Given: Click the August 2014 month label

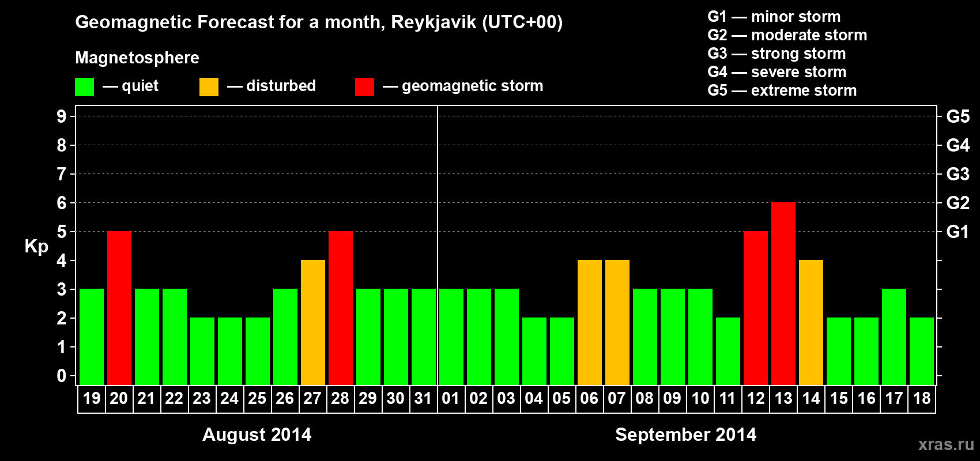Looking at the screenshot, I should pyautogui.click(x=257, y=434).
